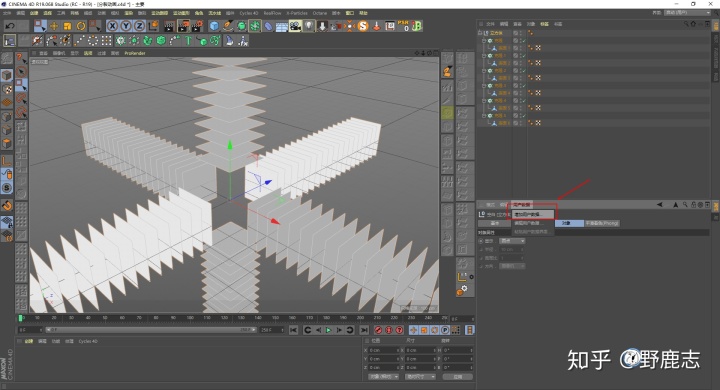This screenshot has width=720, height=390.
Task: Click the X position input field
Action: [x=384, y=350]
